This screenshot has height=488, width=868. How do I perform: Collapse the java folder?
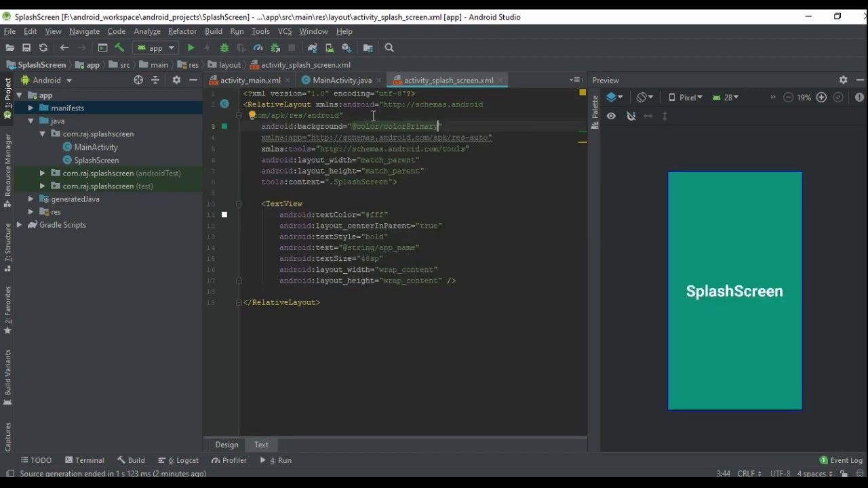coord(31,121)
